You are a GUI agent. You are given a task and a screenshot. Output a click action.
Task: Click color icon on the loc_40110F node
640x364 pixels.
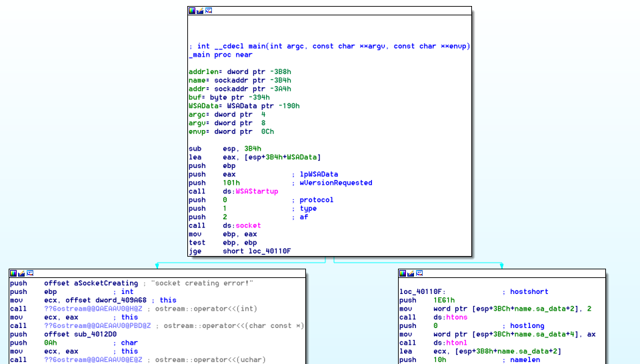403,273
